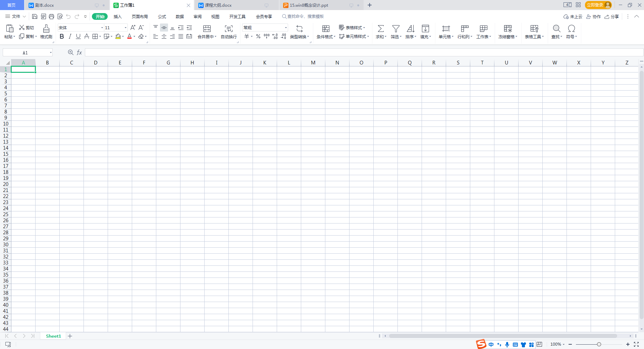This screenshot has height=349, width=644.
Task: Click the redo arrow icon
Action: (77, 16)
